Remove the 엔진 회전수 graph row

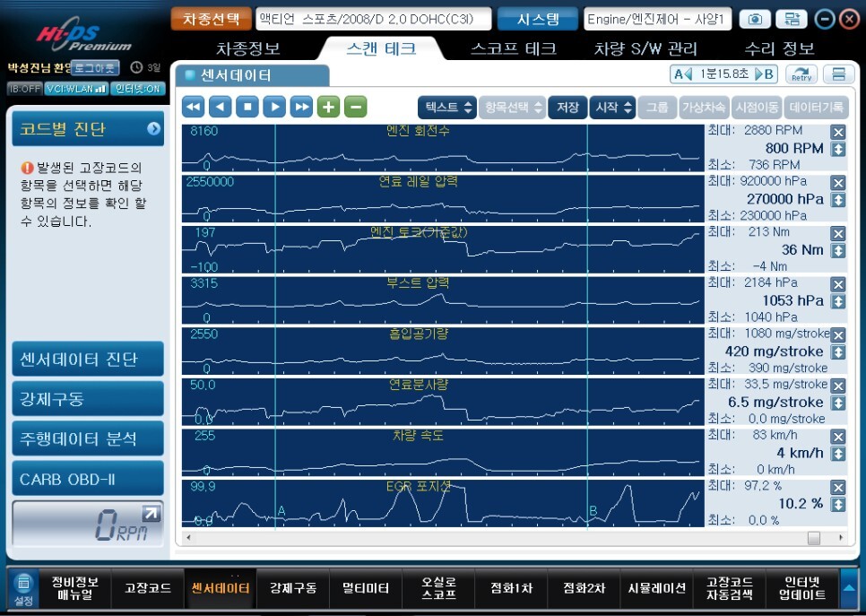[x=838, y=132]
